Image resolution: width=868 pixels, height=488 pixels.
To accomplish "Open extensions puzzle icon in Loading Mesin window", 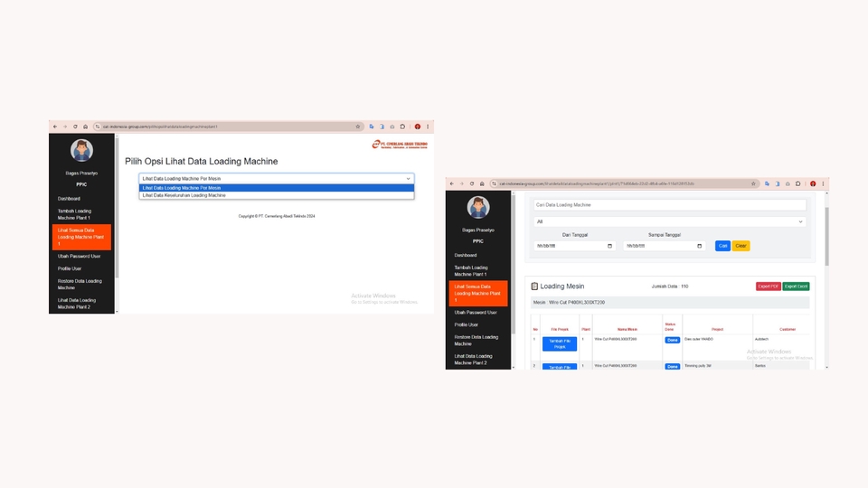I will point(797,183).
